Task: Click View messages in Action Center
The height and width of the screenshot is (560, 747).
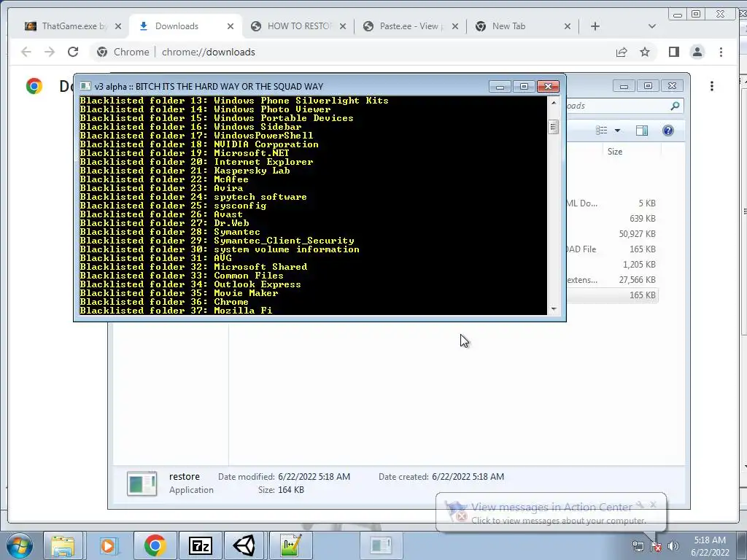Action: [551, 507]
